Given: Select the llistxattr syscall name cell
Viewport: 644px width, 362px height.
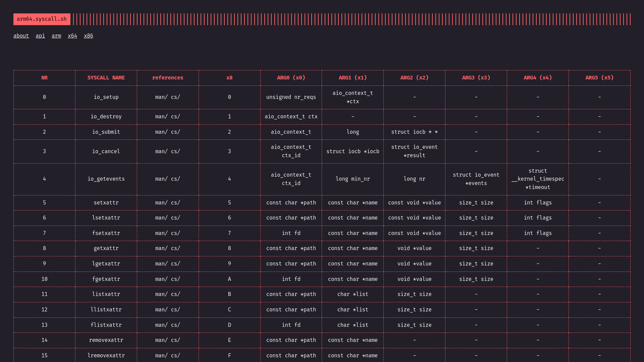Looking at the screenshot, I should pos(106,310).
